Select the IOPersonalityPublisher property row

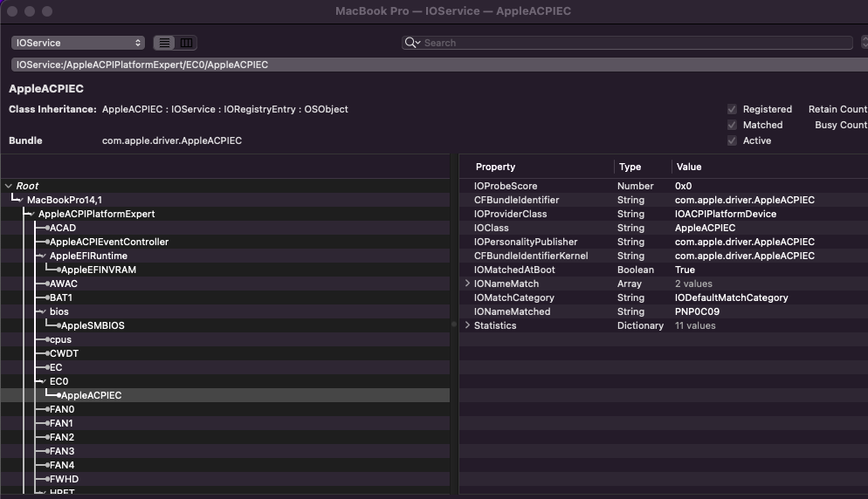point(664,242)
